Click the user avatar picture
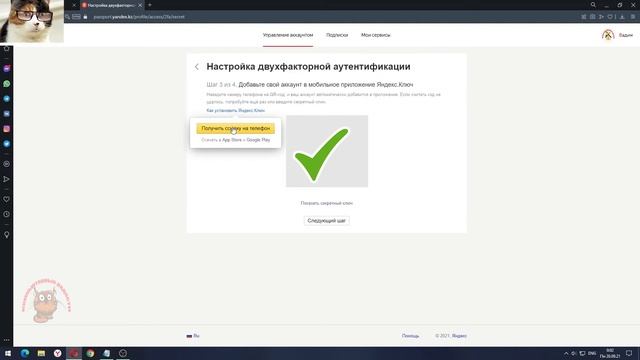Image resolution: width=640 pixels, height=360 pixels. [608, 35]
